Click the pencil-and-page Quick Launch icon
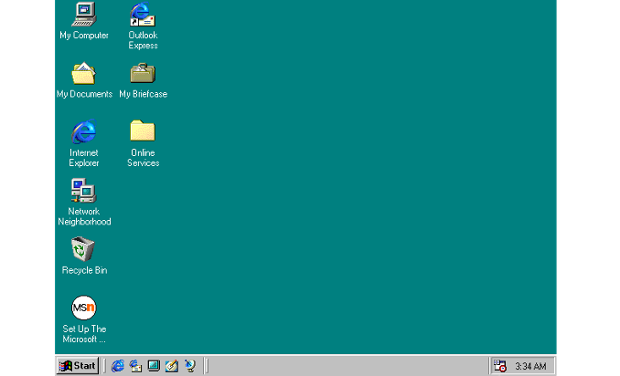The height and width of the screenshot is (376, 620). click(172, 366)
